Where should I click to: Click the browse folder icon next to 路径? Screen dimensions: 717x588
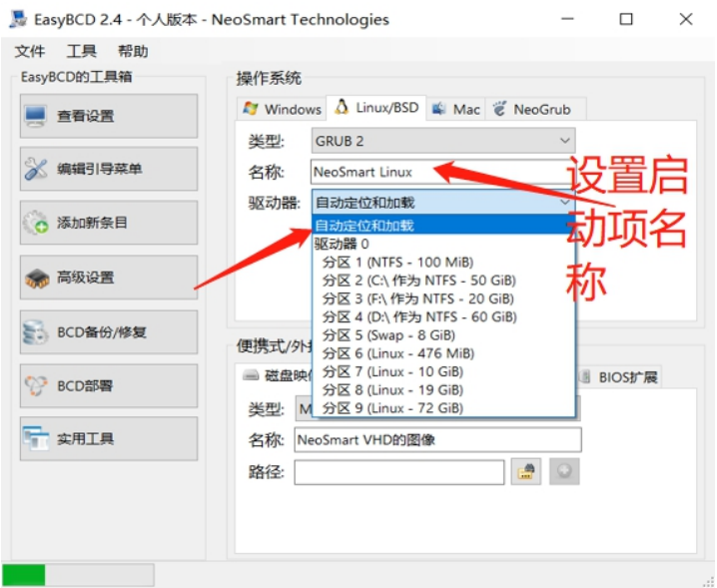click(526, 471)
